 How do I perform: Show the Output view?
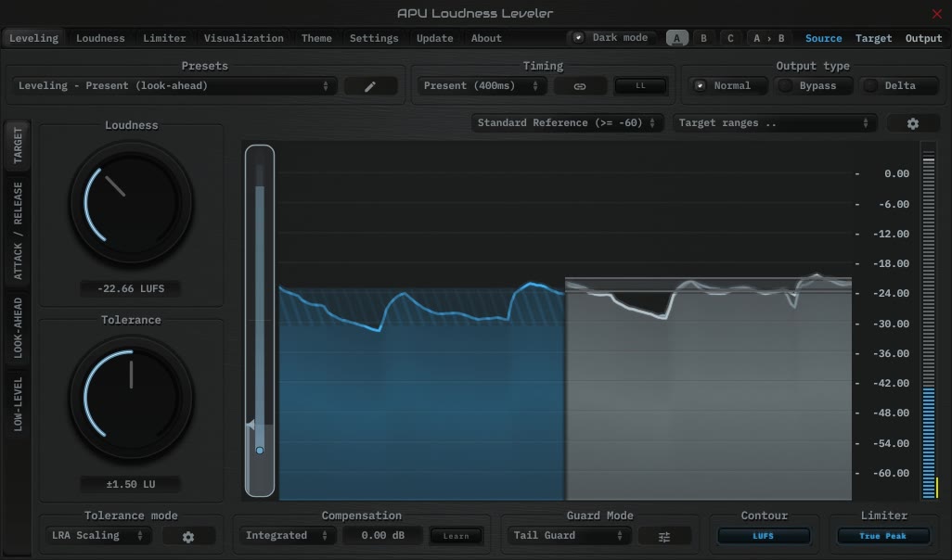(923, 38)
